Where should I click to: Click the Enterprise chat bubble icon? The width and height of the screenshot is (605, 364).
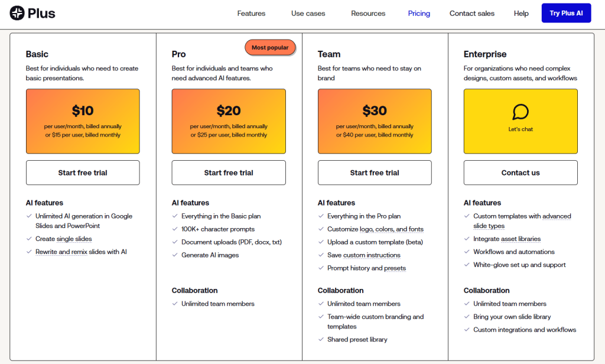(x=521, y=112)
